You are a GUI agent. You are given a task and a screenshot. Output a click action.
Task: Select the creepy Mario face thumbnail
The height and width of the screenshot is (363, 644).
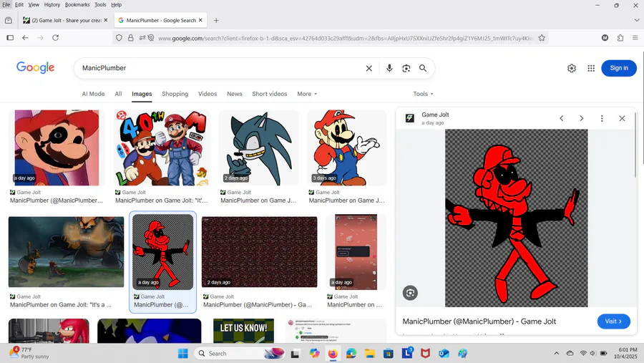click(57, 147)
